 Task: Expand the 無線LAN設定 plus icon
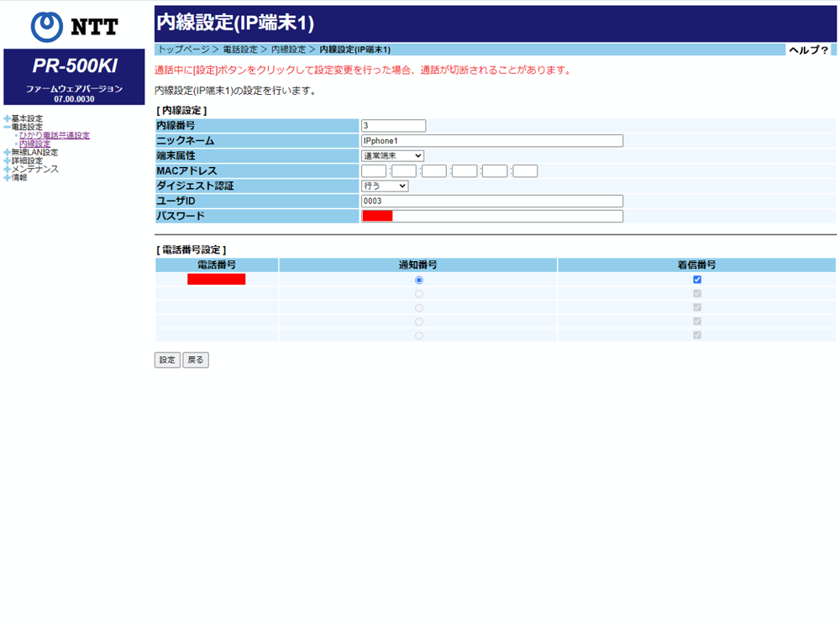[7, 152]
